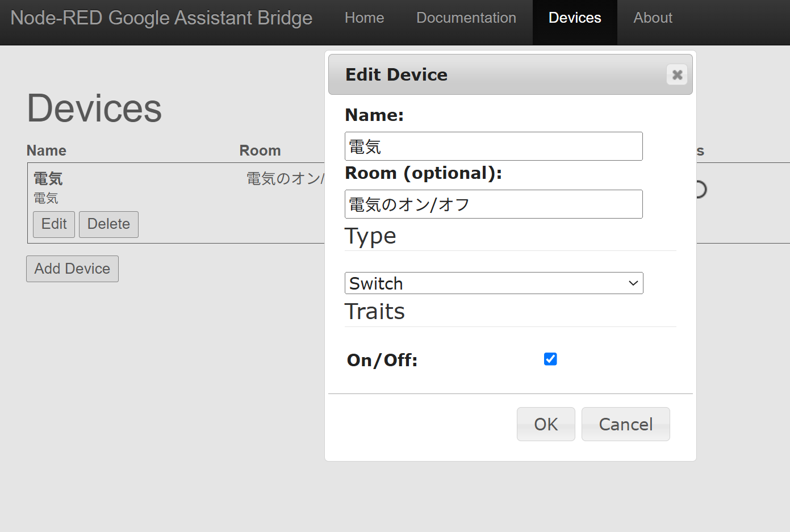Edit the 電気 device
Screen dimensions: 790x532
[x=53, y=224]
